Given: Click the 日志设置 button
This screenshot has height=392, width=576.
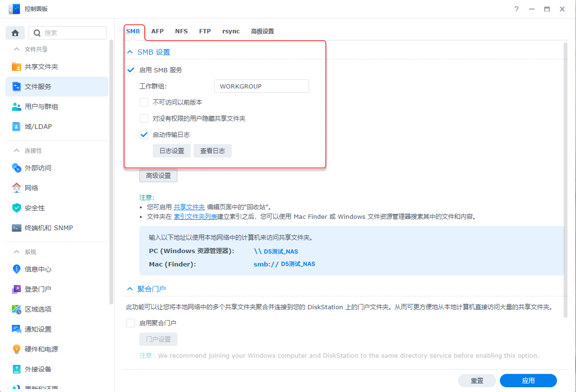Looking at the screenshot, I should pos(172,151).
